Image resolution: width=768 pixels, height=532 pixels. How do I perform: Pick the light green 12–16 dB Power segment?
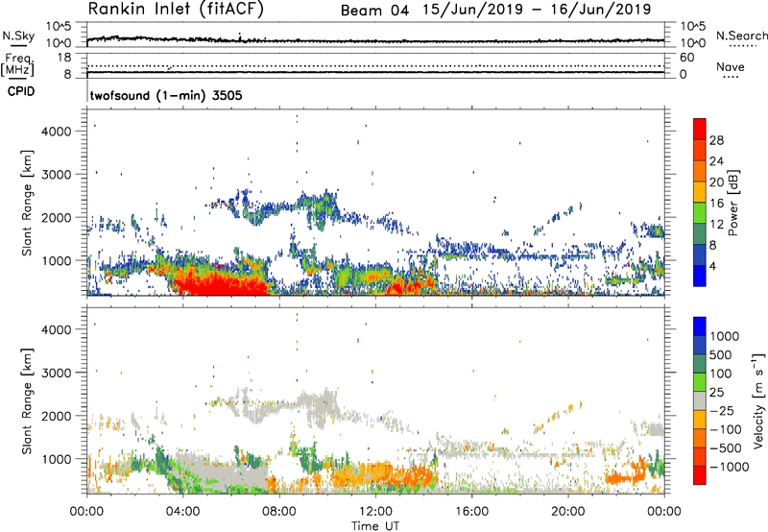tap(700, 213)
